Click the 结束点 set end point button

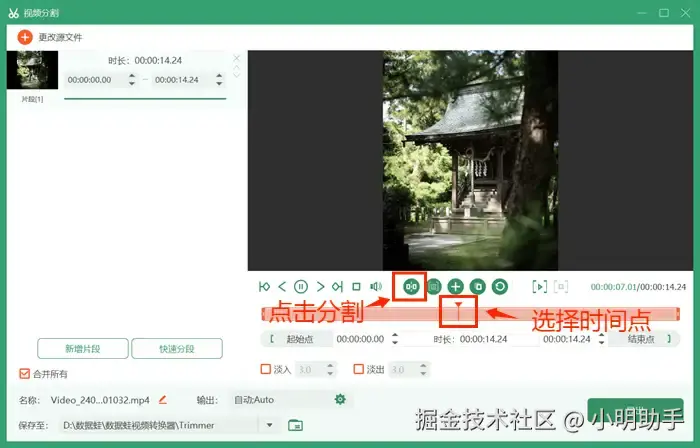644,339
